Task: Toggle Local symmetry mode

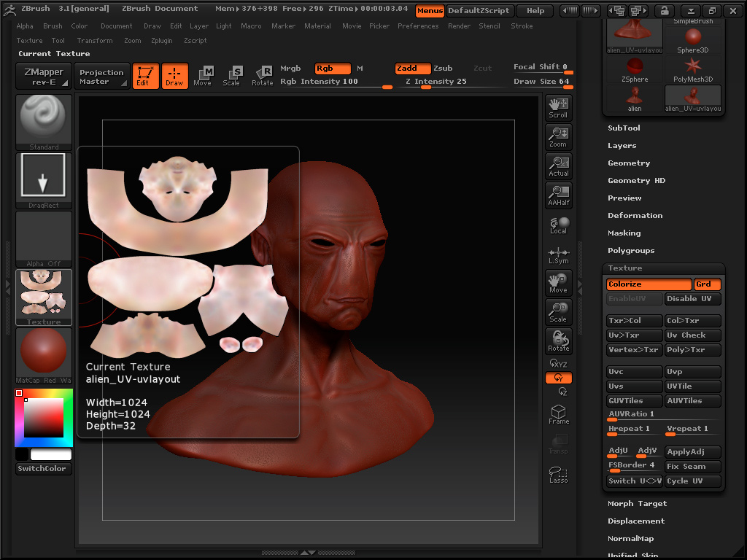Action: pyautogui.click(x=559, y=225)
